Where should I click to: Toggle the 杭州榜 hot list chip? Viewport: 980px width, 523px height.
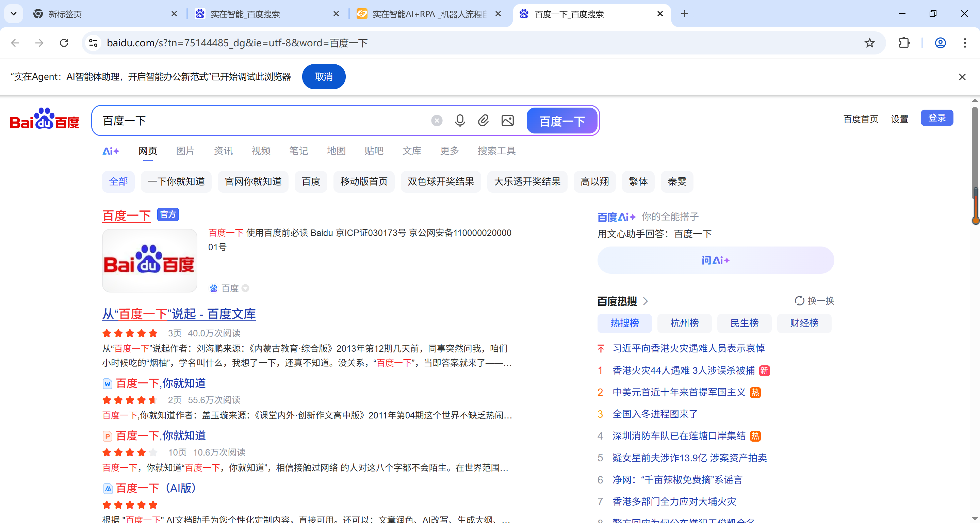684,323
